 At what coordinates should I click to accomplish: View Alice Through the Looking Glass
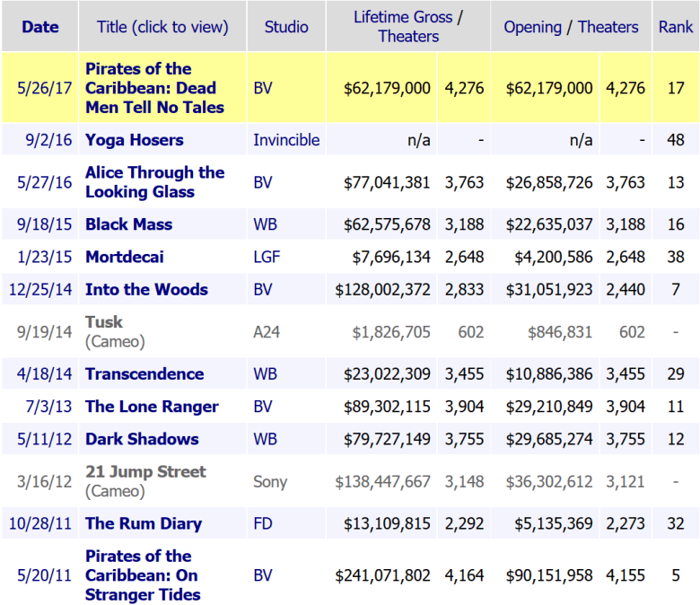(154, 182)
